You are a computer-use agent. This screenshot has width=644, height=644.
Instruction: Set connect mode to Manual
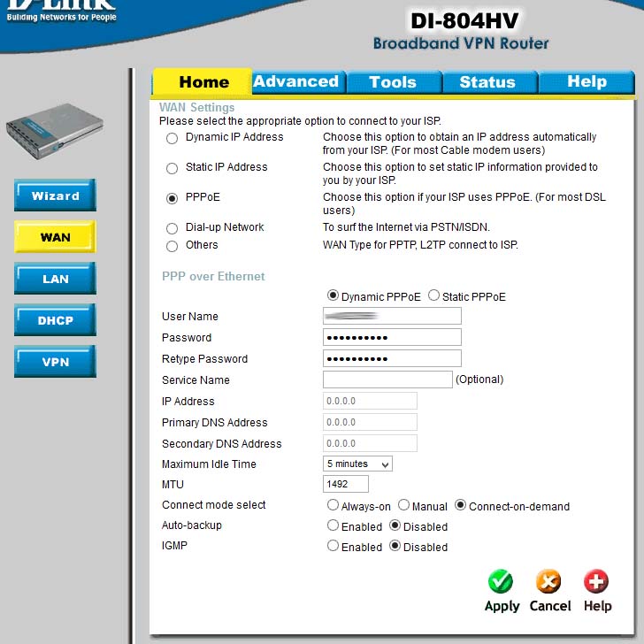coord(403,505)
